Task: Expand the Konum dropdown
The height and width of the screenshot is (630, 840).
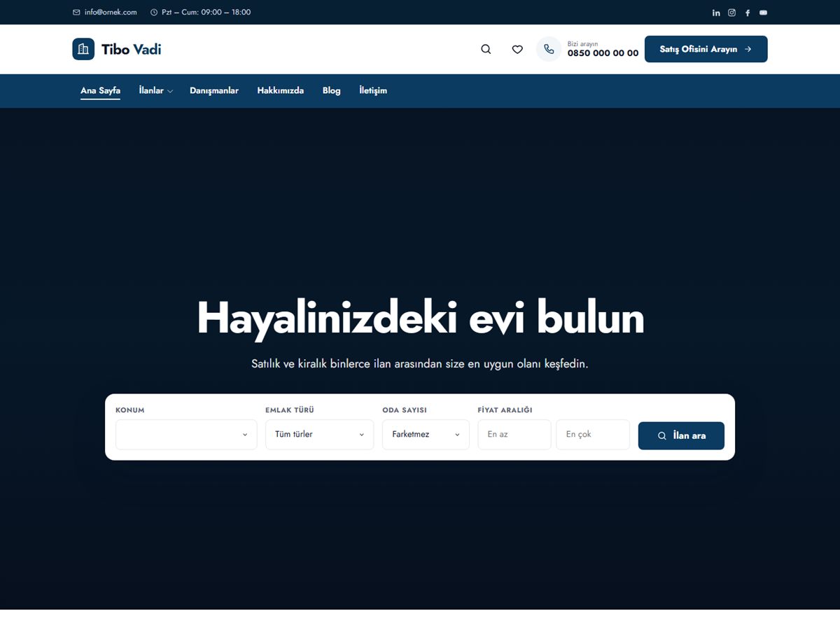Action: pos(186,435)
